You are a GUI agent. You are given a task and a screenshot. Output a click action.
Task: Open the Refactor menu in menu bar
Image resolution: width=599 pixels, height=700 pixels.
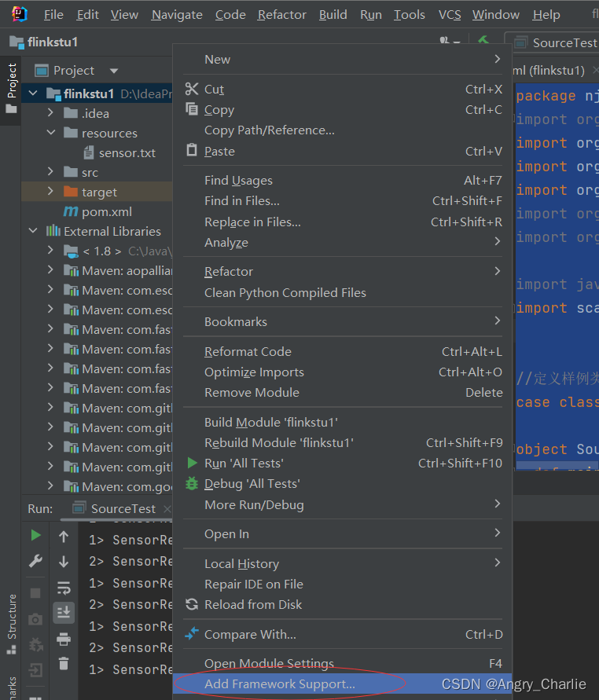[x=282, y=15]
